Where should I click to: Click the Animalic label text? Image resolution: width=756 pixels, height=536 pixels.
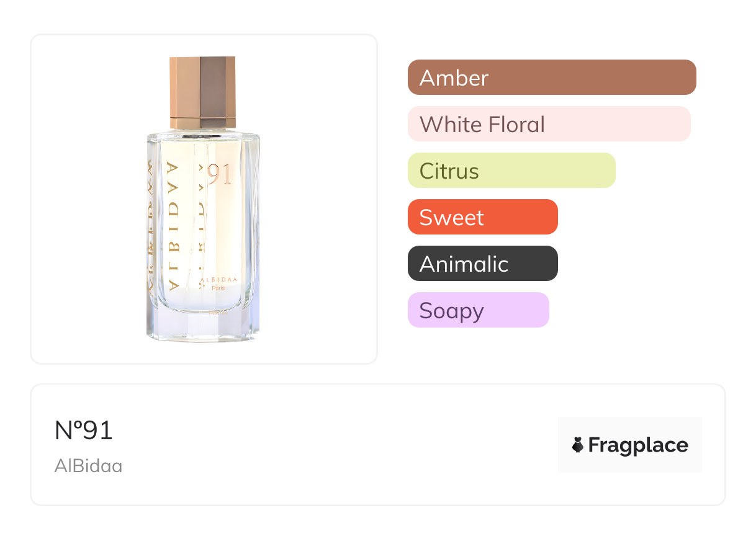tap(464, 264)
